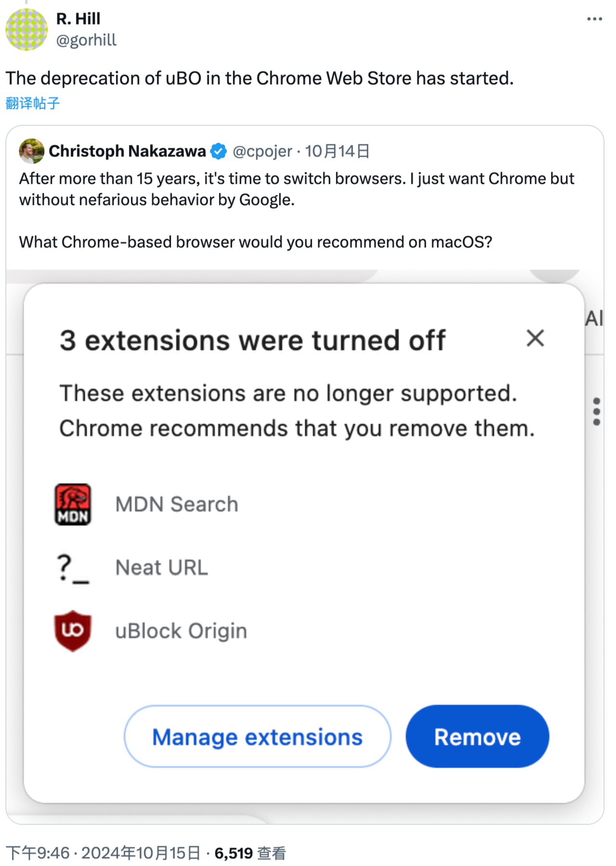The width and height of the screenshot is (616, 866).
Task: Click the blue Remove button
Action: (477, 737)
